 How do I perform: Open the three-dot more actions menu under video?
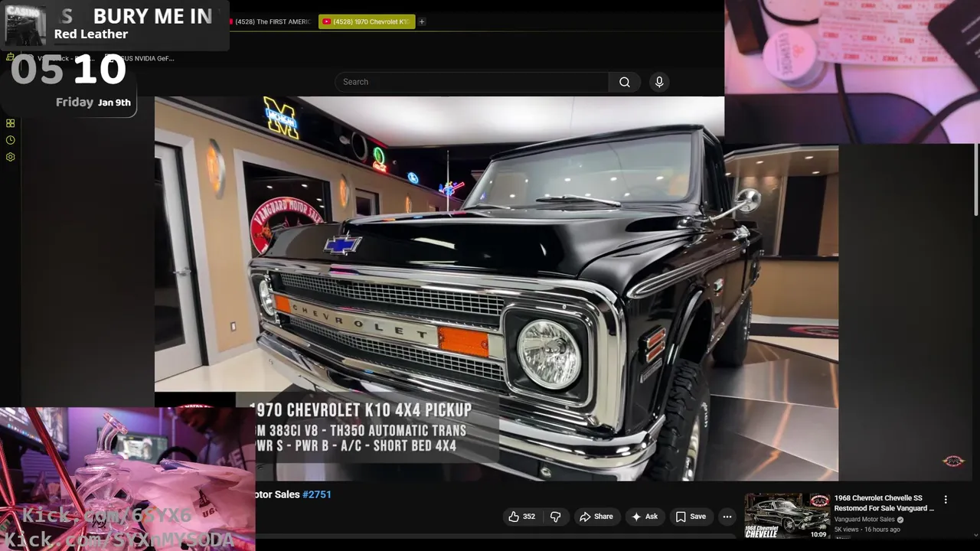(x=727, y=517)
